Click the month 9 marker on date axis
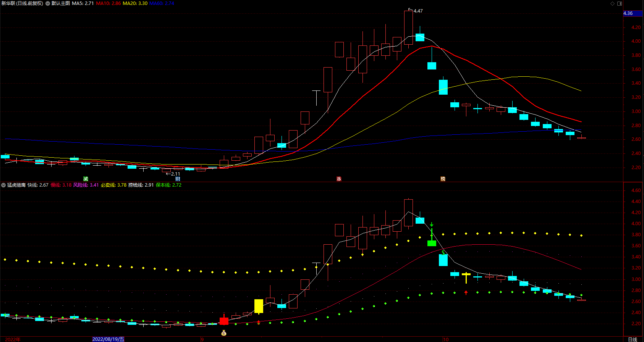Viewport: 644px width, 342px height. pos(202,339)
